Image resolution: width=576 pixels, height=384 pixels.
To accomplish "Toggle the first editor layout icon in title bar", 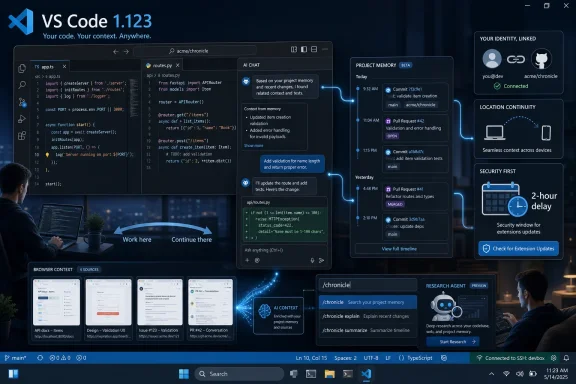I will (x=294, y=49).
